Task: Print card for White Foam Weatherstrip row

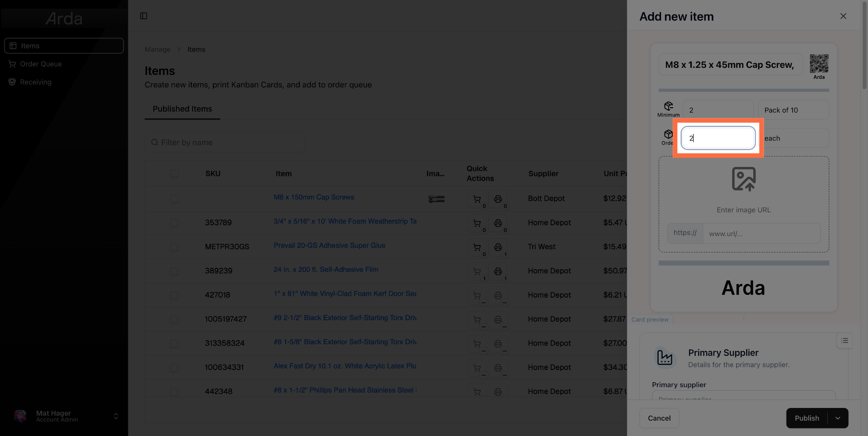Action: point(498,223)
